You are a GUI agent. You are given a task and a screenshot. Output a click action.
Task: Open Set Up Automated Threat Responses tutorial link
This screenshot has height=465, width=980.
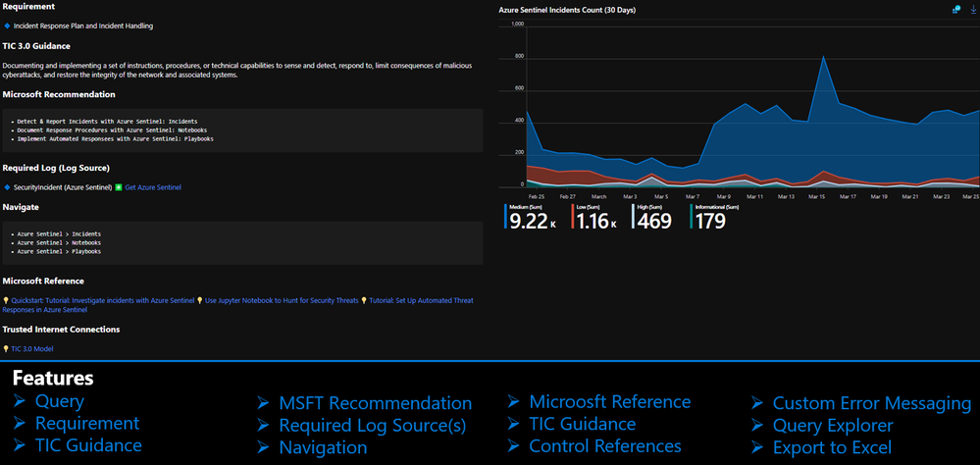coord(421,300)
